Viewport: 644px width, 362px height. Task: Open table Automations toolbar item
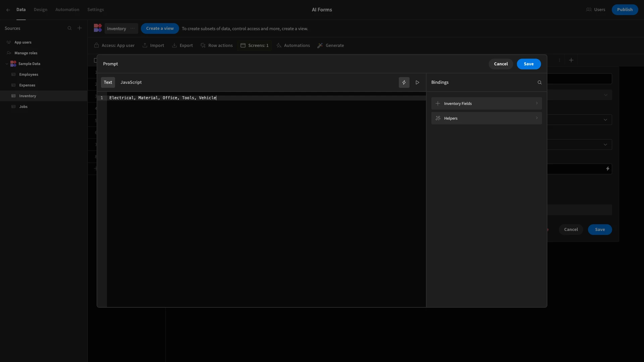coord(293,46)
